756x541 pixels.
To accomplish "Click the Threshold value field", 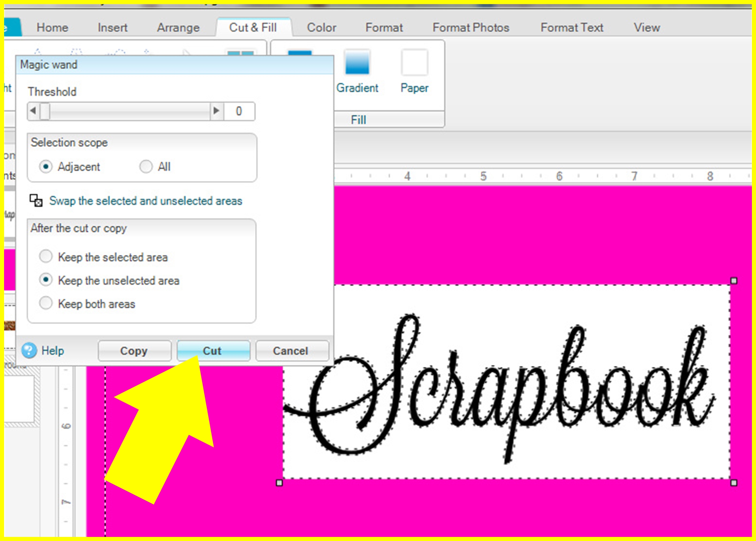I will click(x=239, y=111).
